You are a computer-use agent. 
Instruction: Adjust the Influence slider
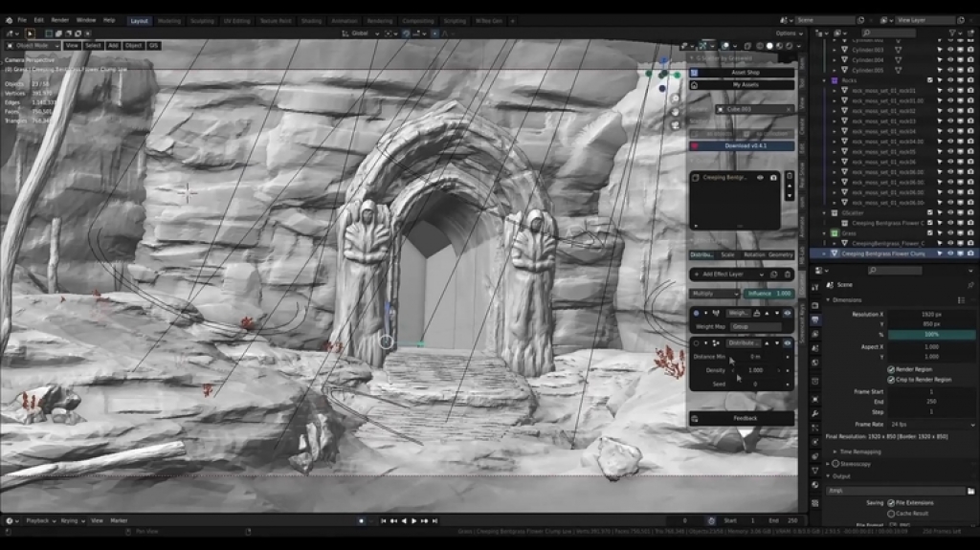click(768, 294)
